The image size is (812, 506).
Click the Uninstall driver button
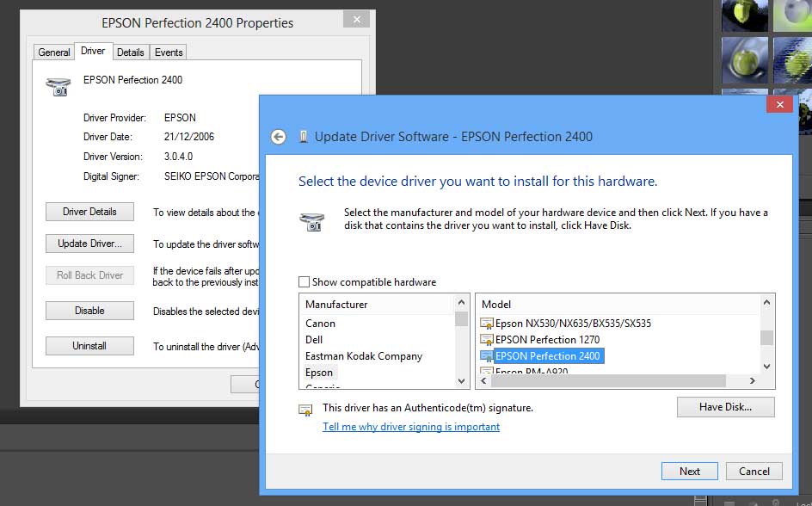click(x=89, y=346)
